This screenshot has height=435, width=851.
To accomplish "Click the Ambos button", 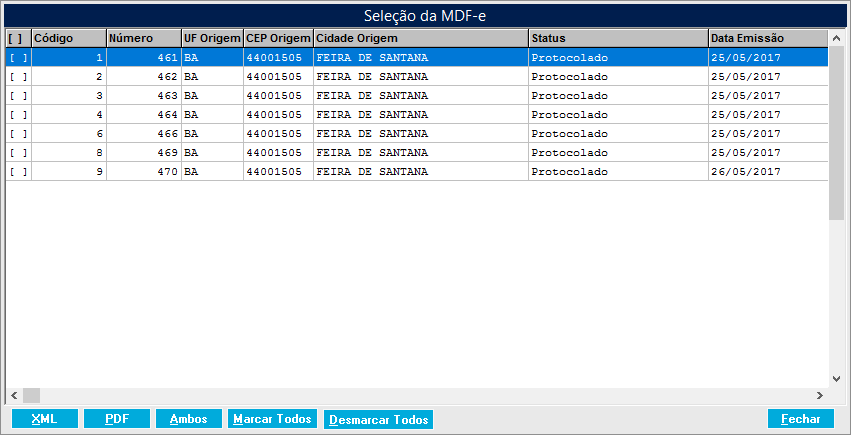I will point(189,419).
